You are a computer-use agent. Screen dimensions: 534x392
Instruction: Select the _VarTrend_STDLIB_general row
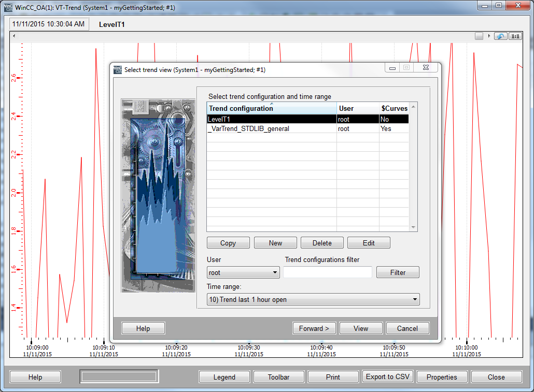[307, 128]
